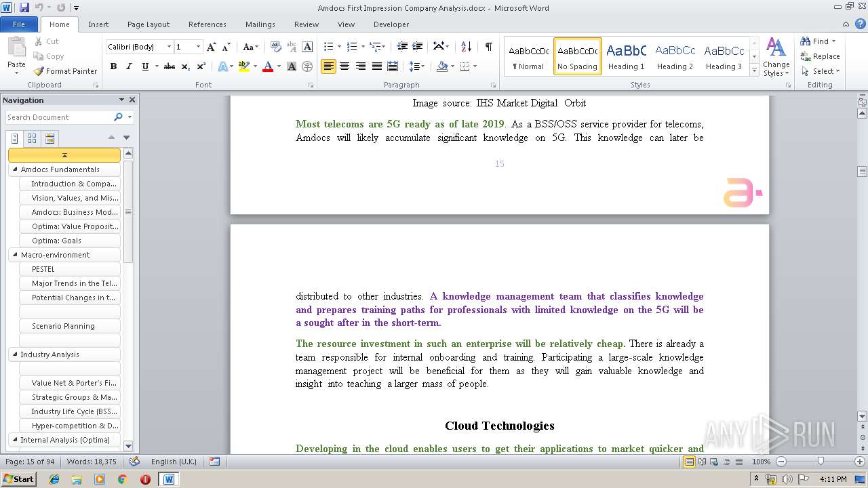The image size is (868, 488).
Task: Browse search results tab in Navigation
Action: coord(49,138)
